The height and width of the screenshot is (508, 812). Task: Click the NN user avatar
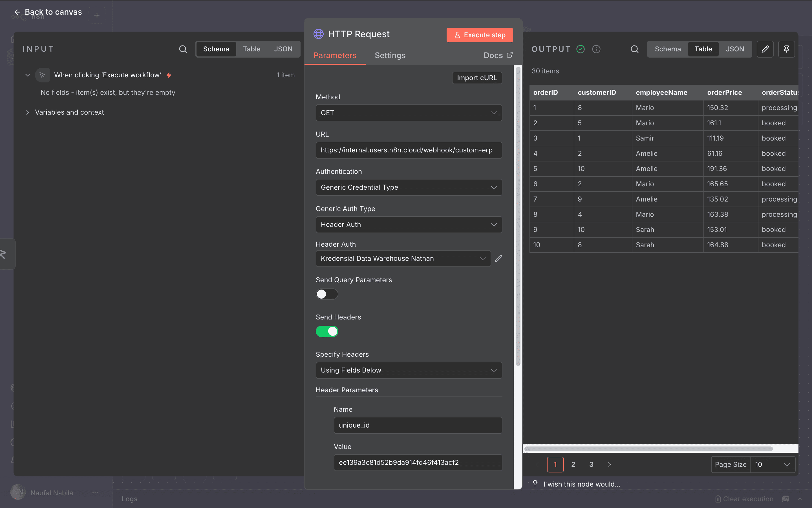(18, 492)
